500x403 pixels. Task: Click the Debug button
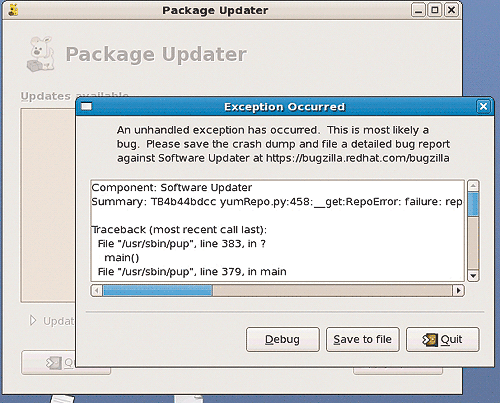(283, 339)
